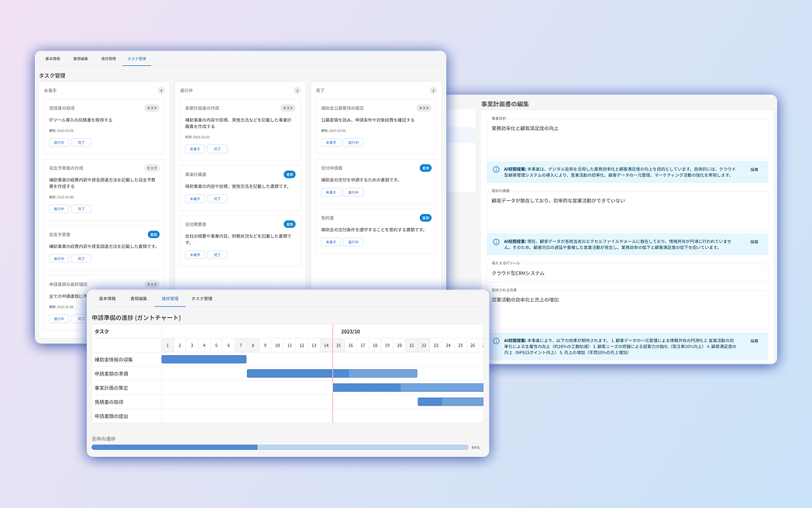This screenshot has width=812, height=508.
Task: Move 補助金公募要領の確認 task to 進行中
Action: [x=353, y=143]
